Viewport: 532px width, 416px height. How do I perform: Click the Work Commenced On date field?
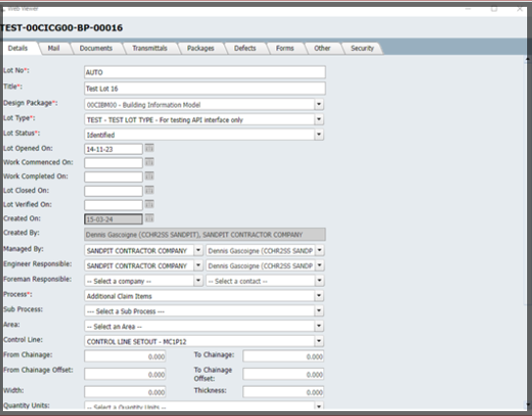point(114,162)
